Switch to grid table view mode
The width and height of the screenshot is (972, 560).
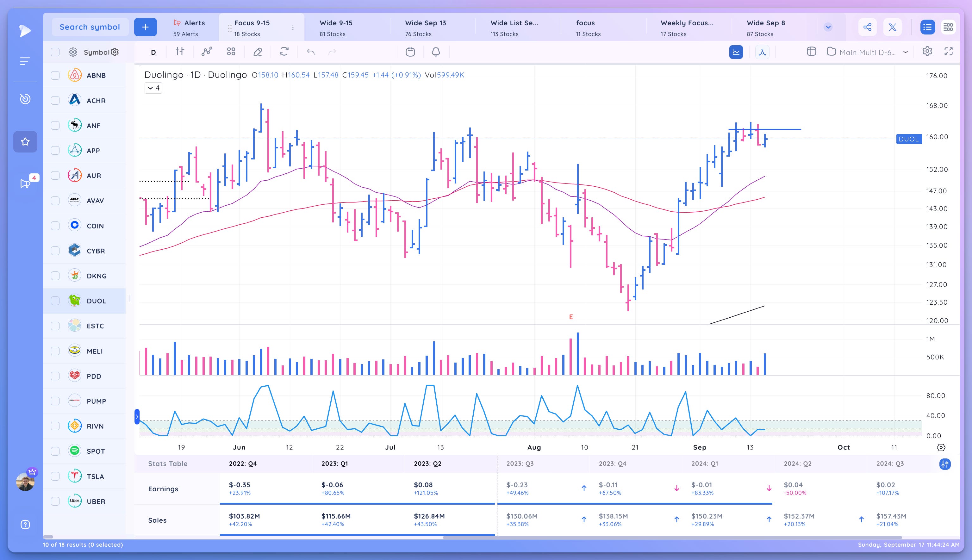(x=948, y=27)
